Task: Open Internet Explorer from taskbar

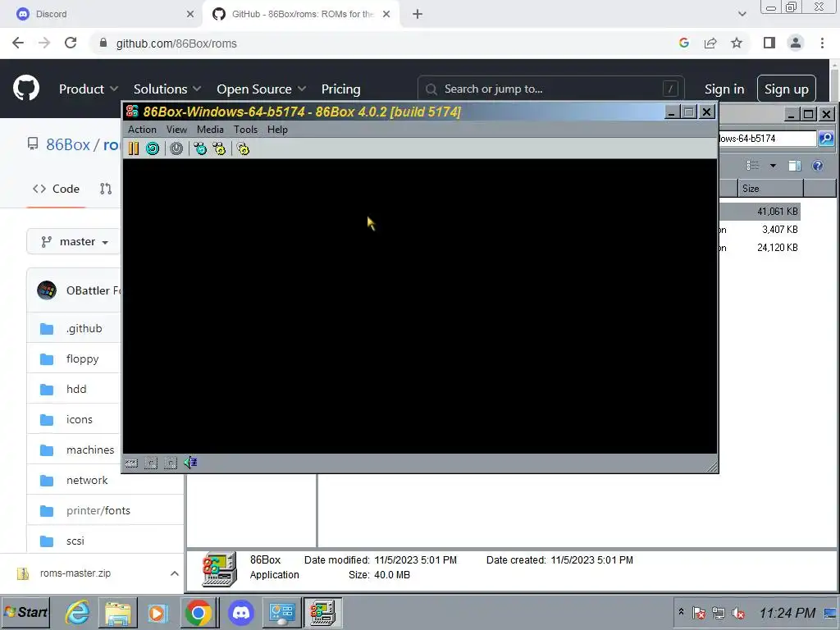Action: (x=78, y=612)
